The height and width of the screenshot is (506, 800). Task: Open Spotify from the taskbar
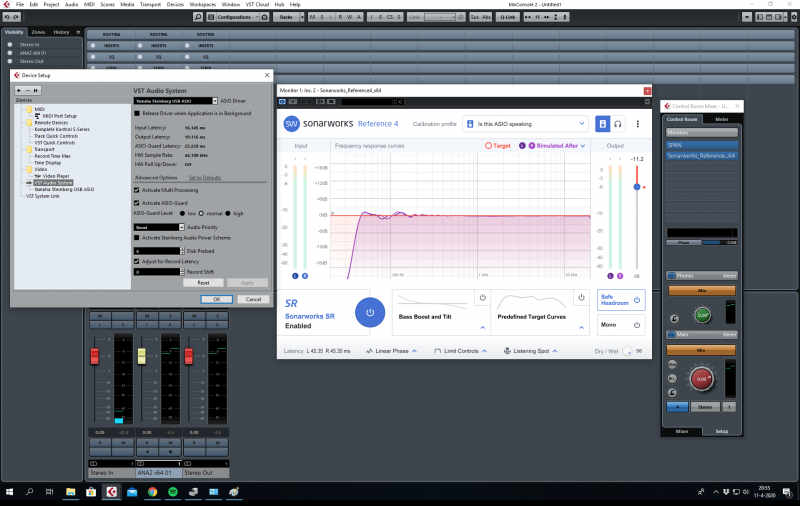[172, 492]
